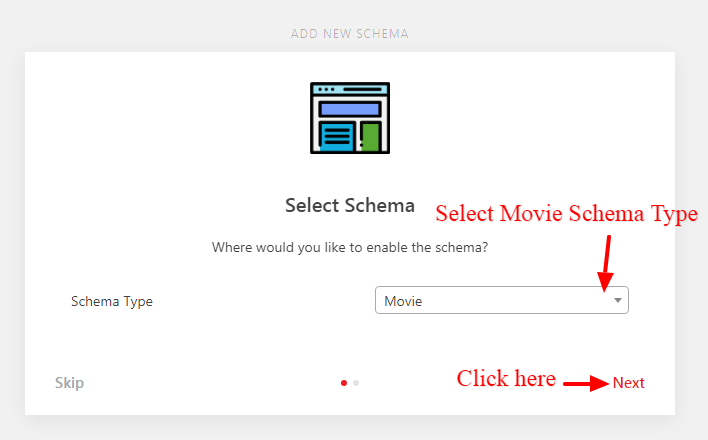
Task: Click the Schema Type field label
Action: [112, 301]
